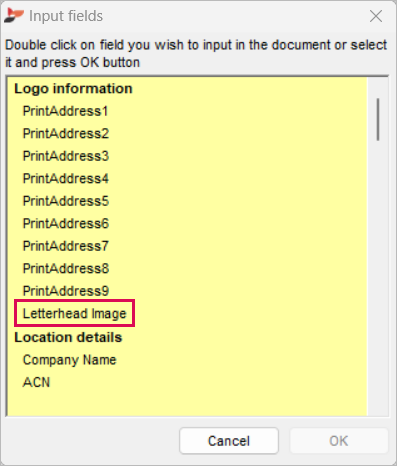397x466 pixels.
Task: Select the PrintAddress2 field
Action: point(66,134)
